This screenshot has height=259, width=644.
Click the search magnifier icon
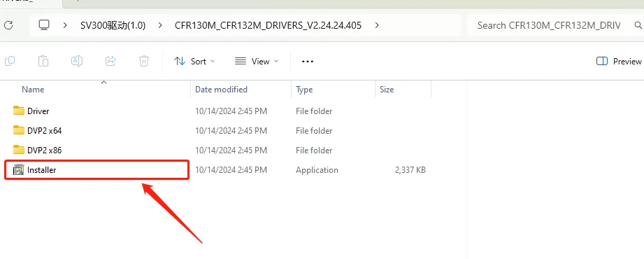coord(638,25)
